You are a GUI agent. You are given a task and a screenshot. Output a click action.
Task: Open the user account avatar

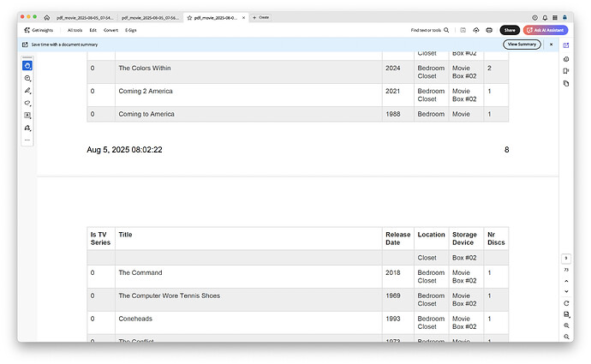pyautogui.click(x=565, y=17)
